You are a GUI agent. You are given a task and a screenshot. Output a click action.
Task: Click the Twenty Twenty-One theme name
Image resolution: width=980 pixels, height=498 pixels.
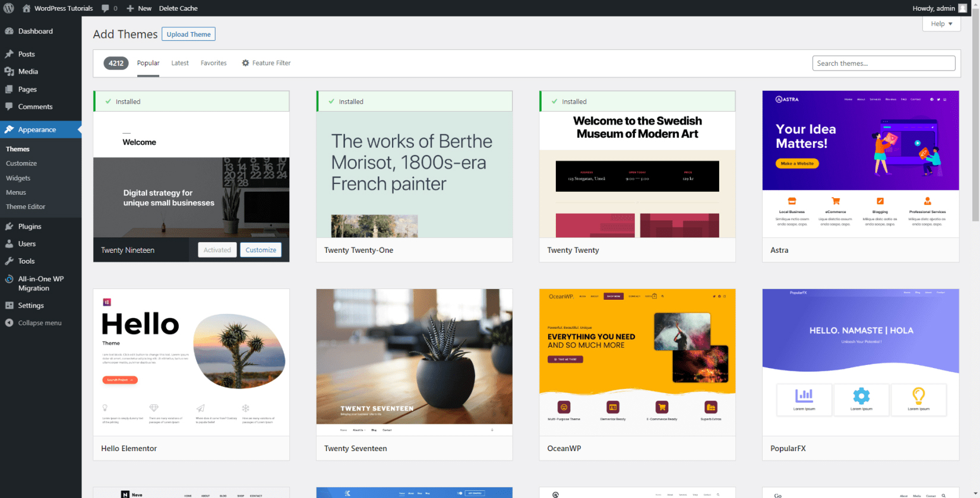coord(359,250)
